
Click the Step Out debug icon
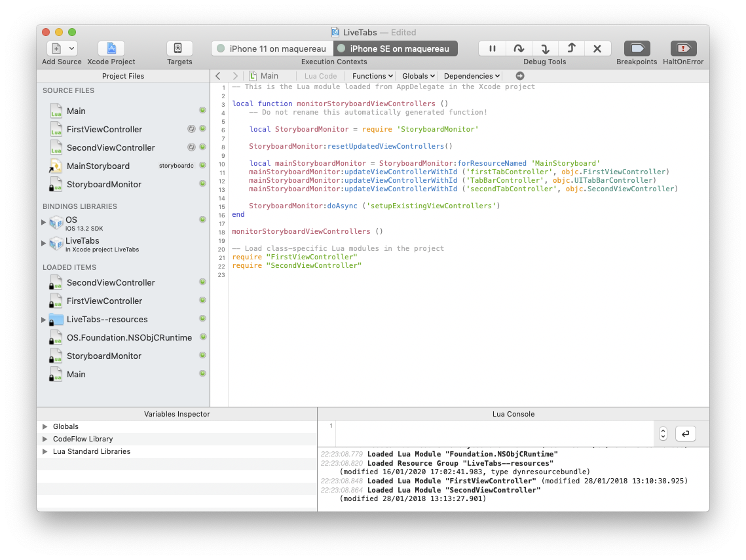571,48
